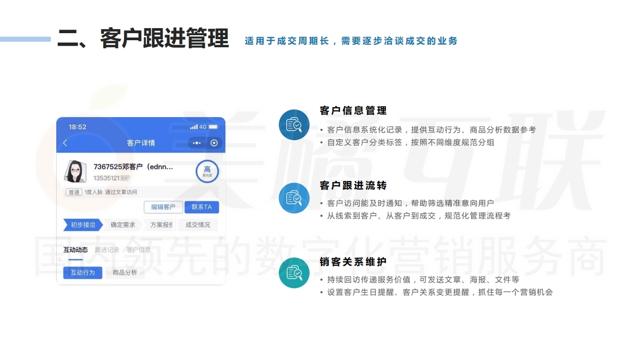Click the heading 销客关系维护
The height and width of the screenshot is (362, 644).
tap(353, 261)
